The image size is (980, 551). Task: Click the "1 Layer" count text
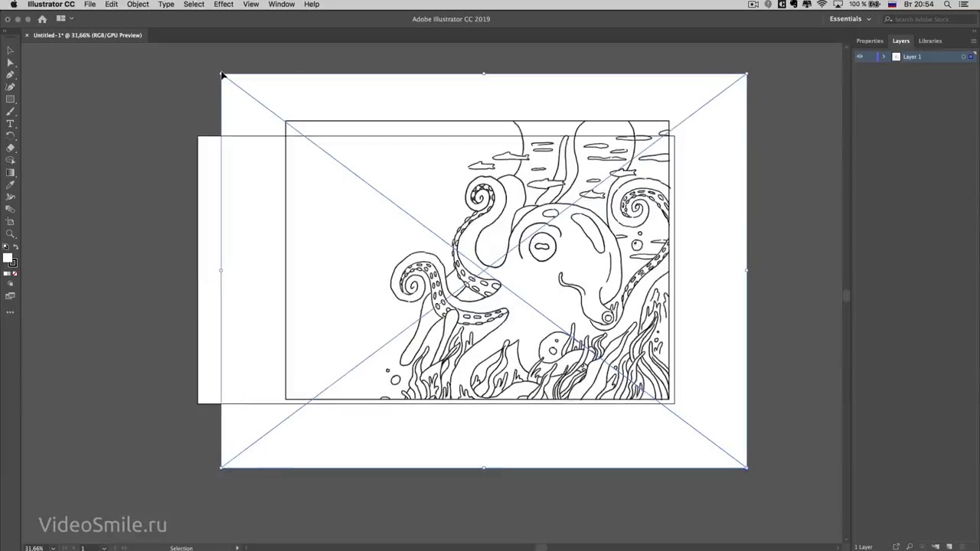[864, 547]
